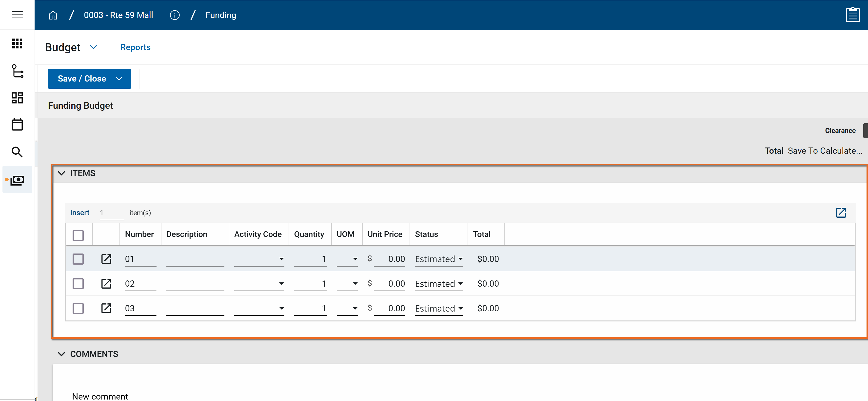Open Activity Code dropdown for item 02

coord(259,284)
